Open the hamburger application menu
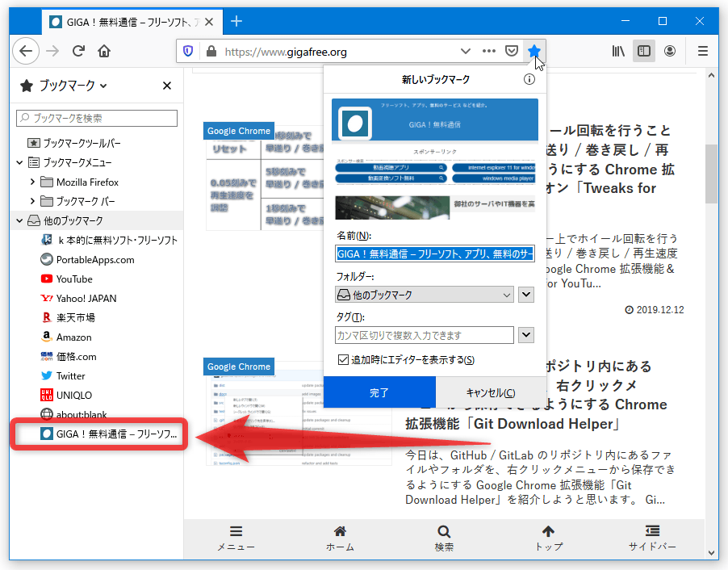Image resolution: width=728 pixels, height=570 pixels. coord(703,51)
